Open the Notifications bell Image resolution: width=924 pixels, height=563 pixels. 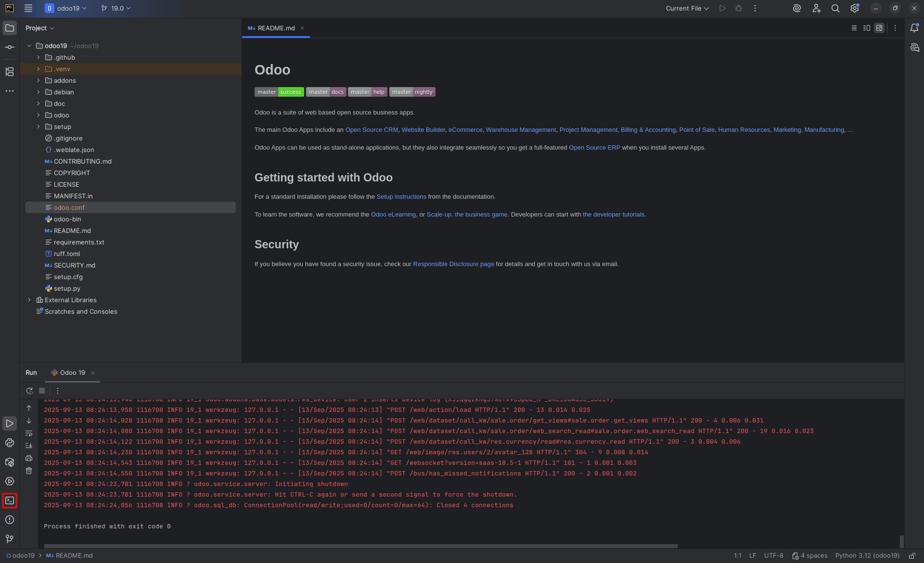coord(914,28)
